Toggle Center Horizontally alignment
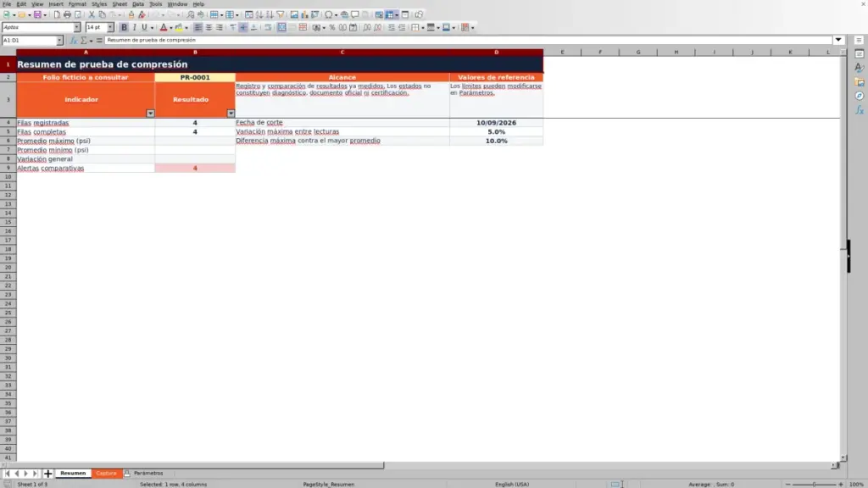 209,27
